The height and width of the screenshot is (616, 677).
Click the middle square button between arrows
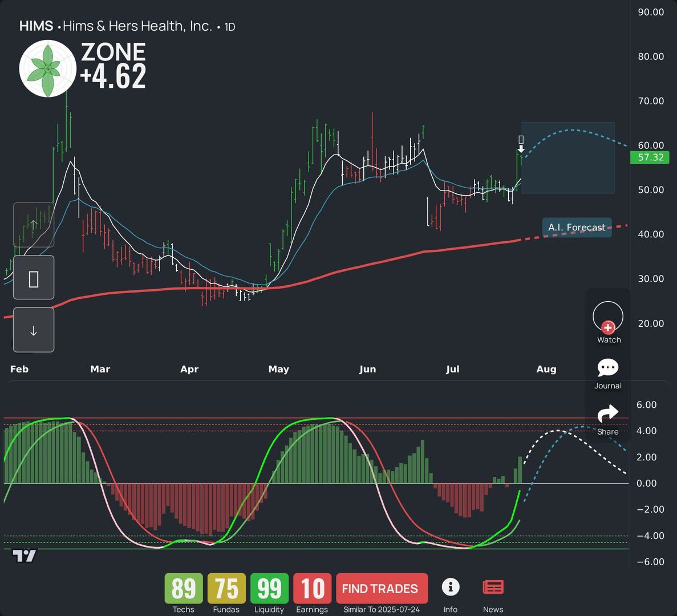click(x=34, y=278)
